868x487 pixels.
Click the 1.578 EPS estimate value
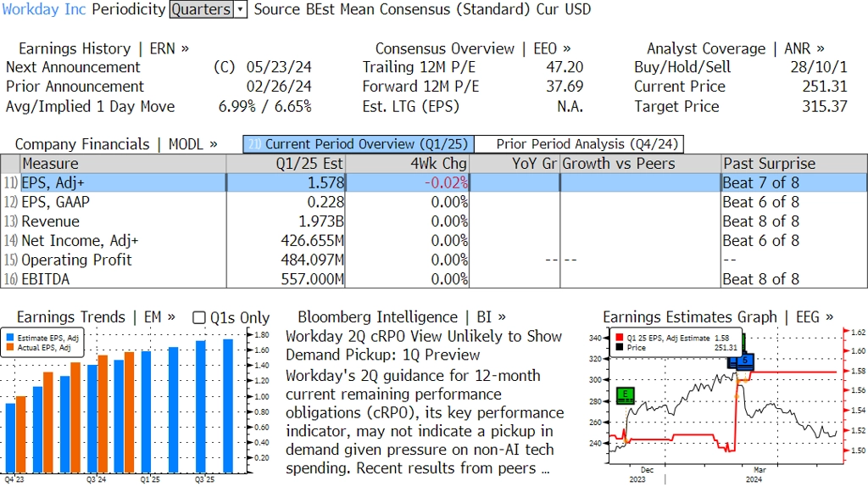[326, 182]
